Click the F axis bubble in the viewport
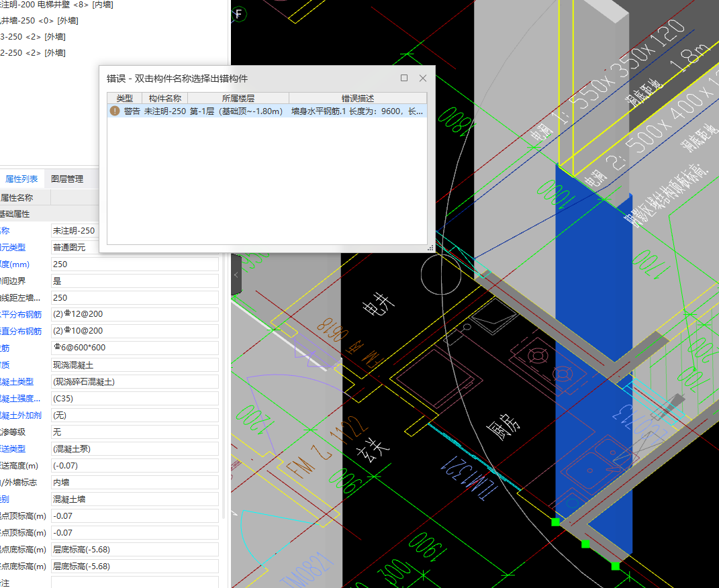719x588 pixels. [239, 13]
